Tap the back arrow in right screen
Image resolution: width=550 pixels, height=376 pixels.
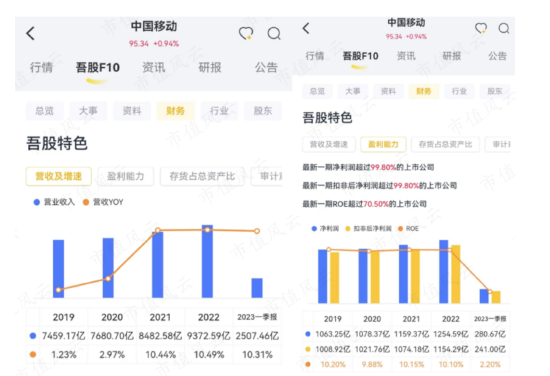[306, 28]
